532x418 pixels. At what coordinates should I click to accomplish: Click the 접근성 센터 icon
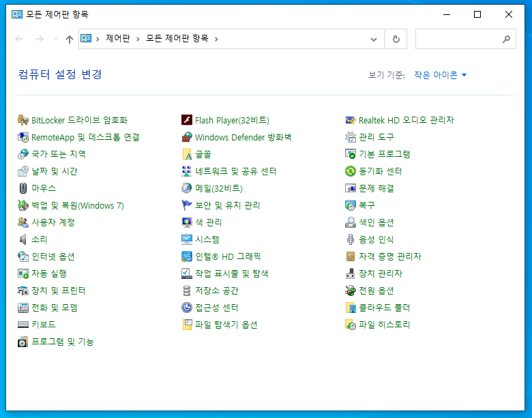187,308
